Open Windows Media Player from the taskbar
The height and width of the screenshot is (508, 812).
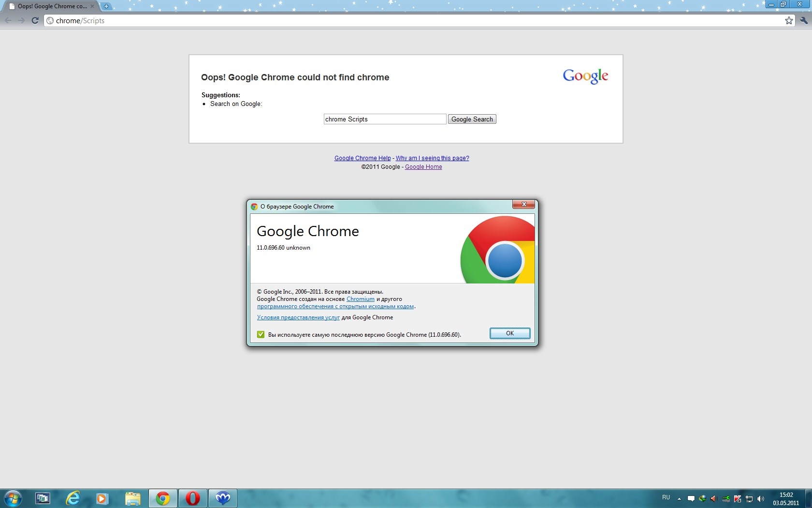point(102,498)
